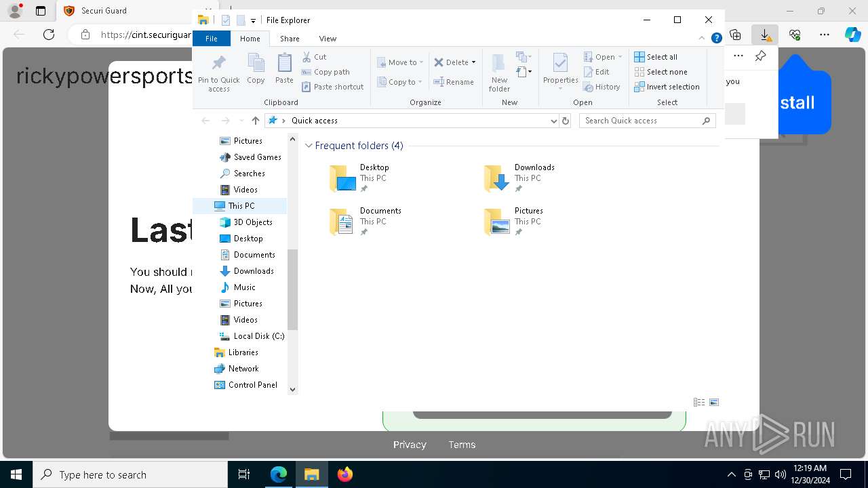Open recent locations dropdown
The image size is (868, 488).
(241, 121)
